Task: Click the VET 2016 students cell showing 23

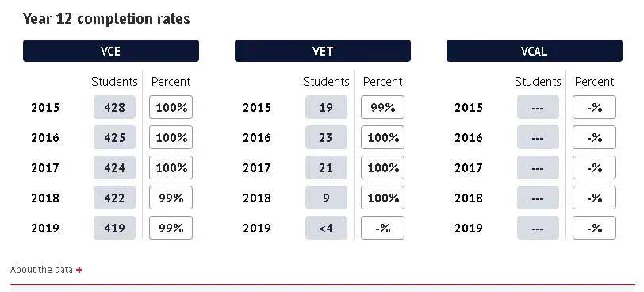Action: point(326,137)
